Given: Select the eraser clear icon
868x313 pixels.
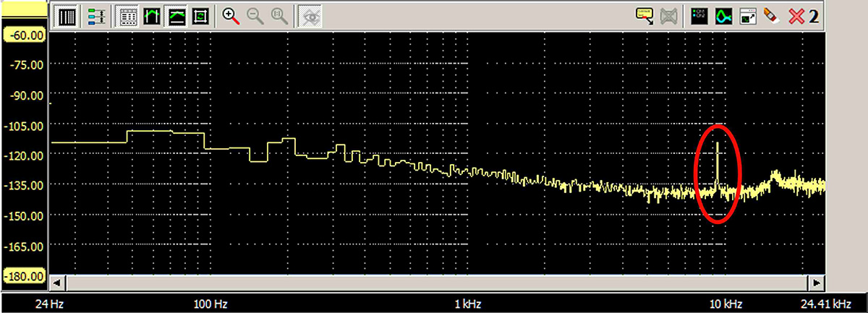Looking at the screenshot, I should tap(771, 16).
